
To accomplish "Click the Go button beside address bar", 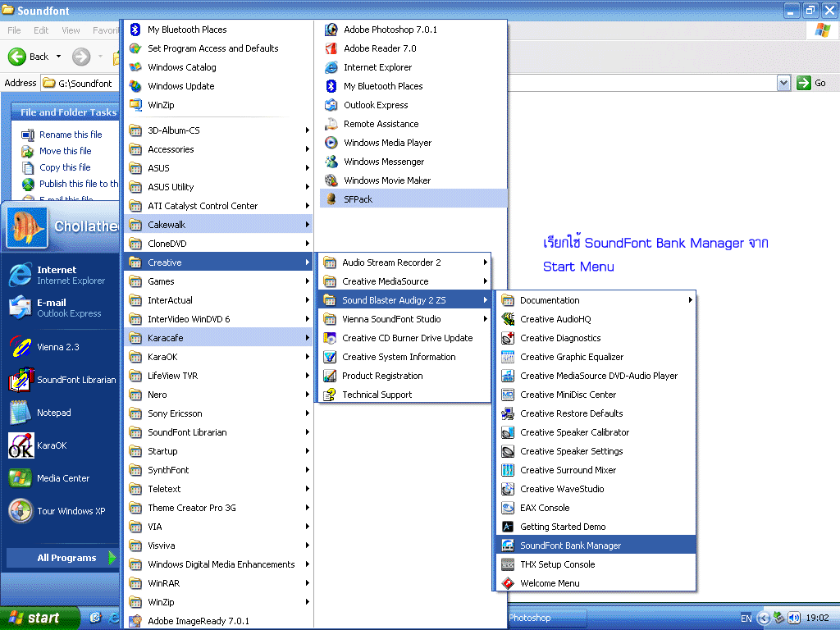I will tap(811, 83).
